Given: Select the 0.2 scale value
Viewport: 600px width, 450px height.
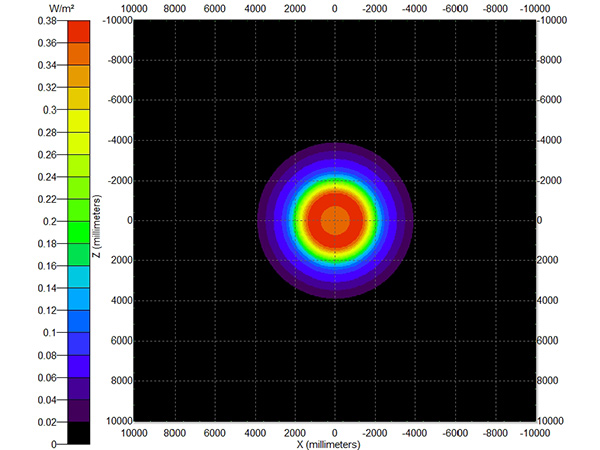Looking at the screenshot, I should (50, 222).
